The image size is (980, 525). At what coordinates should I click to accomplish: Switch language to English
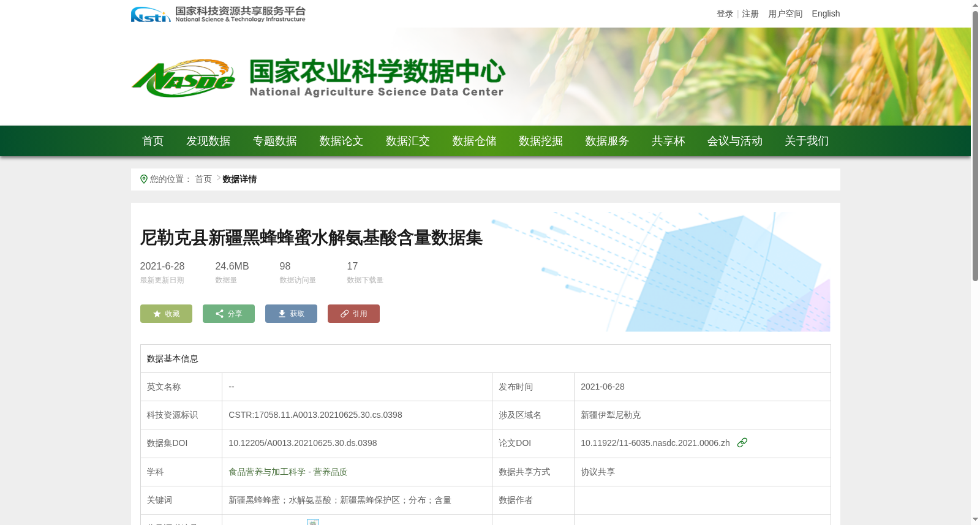826,13
